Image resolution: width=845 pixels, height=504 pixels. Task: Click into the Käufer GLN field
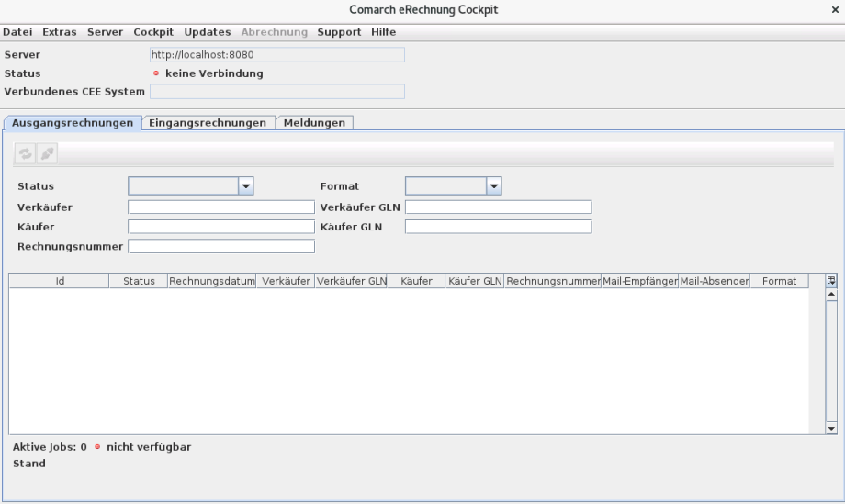click(499, 227)
